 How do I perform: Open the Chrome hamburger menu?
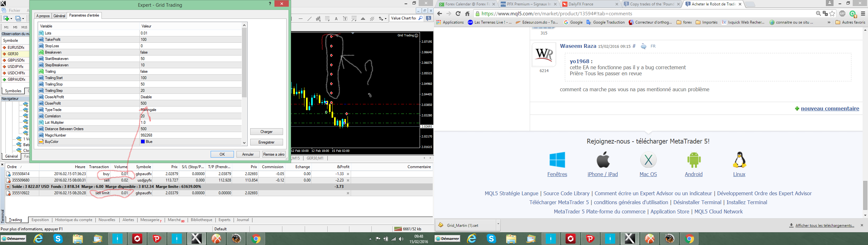(863, 13)
